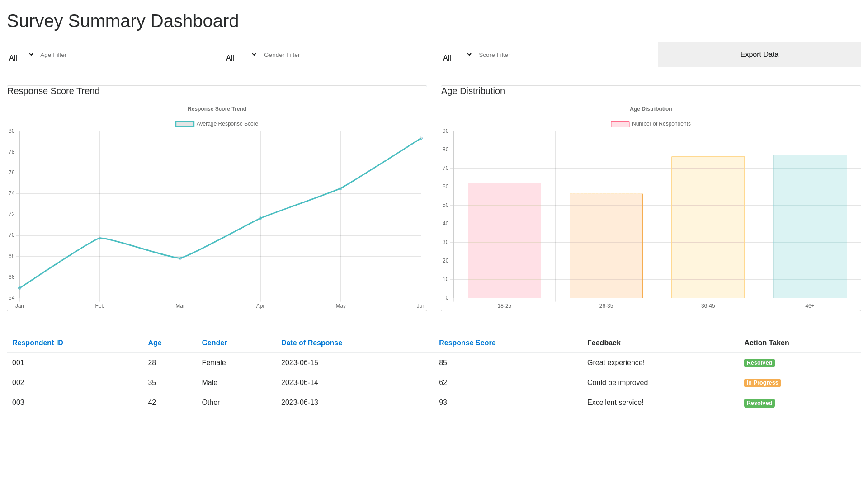Expand the Score Filter dropdown
Viewport: 868px width, 488px height.
[457, 55]
